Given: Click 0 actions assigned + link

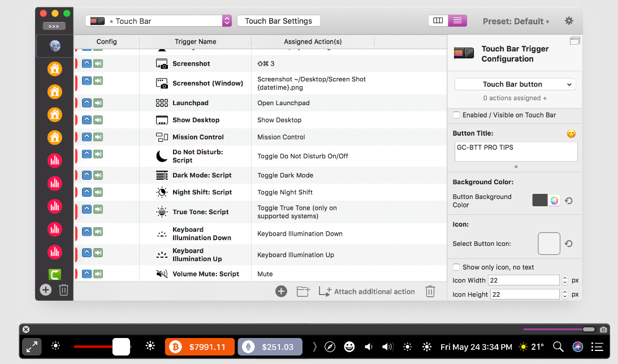Looking at the screenshot, I should coord(515,98).
